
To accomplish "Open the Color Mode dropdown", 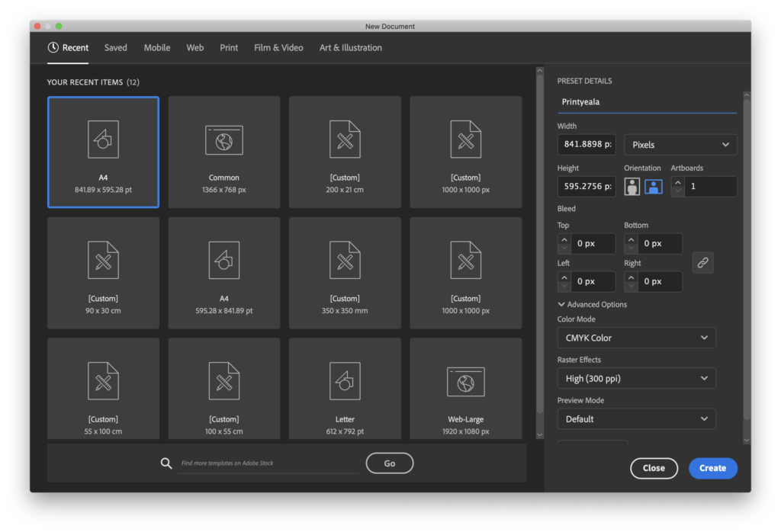I will (636, 338).
